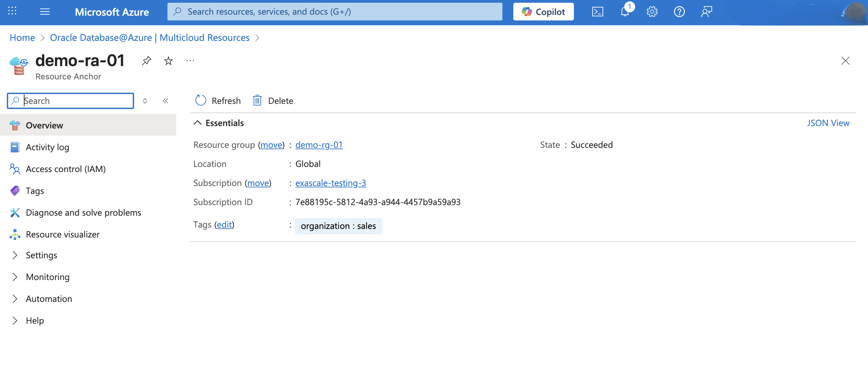Open JSON View

pos(828,123)
